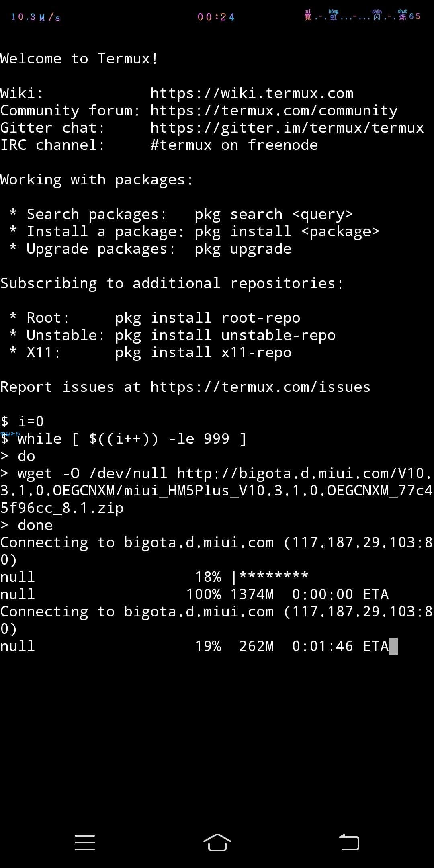Tap the 烁 character in the status bar
Screen dimensions: 434x868
click(402, 15)
